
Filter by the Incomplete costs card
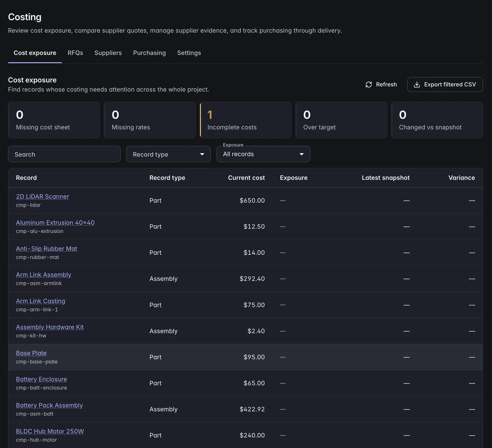click(246, 120)
